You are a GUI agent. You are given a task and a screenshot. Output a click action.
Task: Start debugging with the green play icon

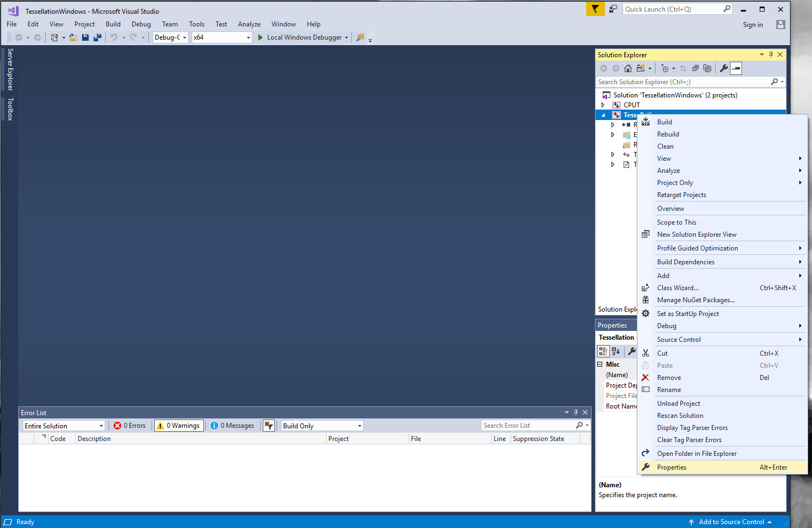261,37
